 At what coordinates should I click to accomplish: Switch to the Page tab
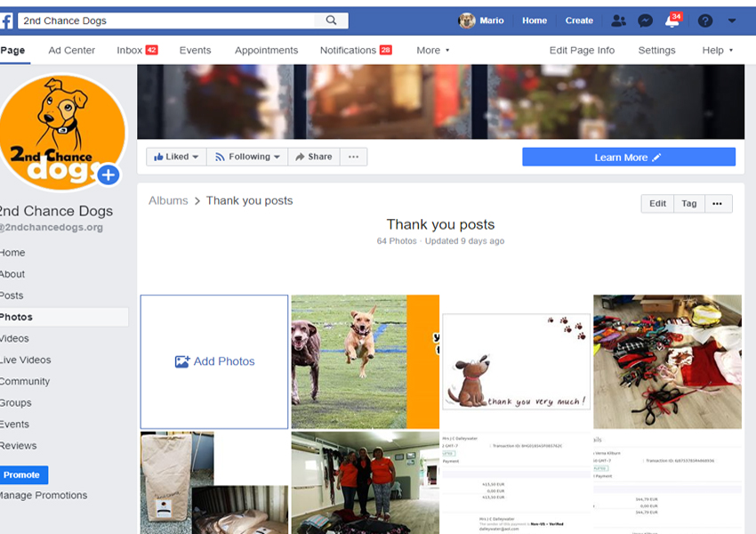pyautogui.click(x=13, y=50)
